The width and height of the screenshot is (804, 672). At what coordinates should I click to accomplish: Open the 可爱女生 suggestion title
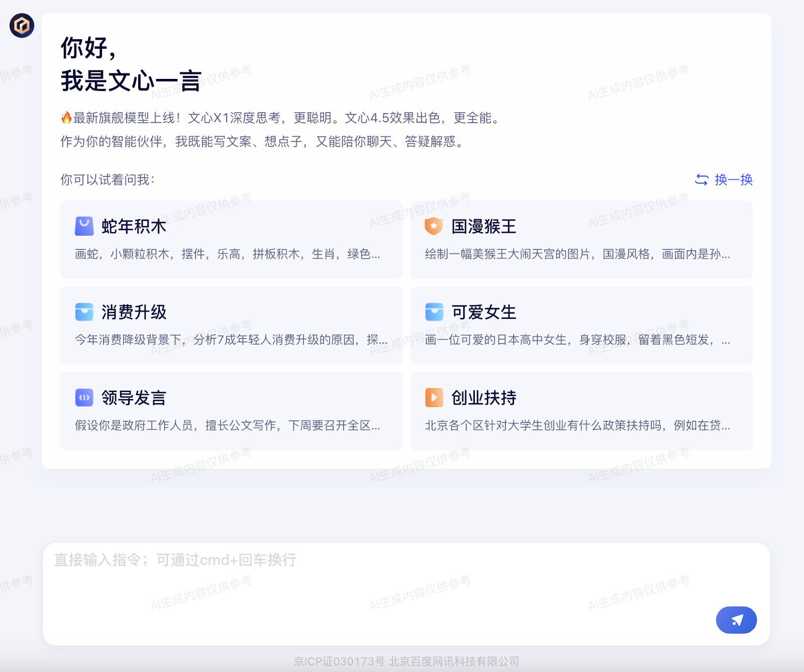pos(484,312)
